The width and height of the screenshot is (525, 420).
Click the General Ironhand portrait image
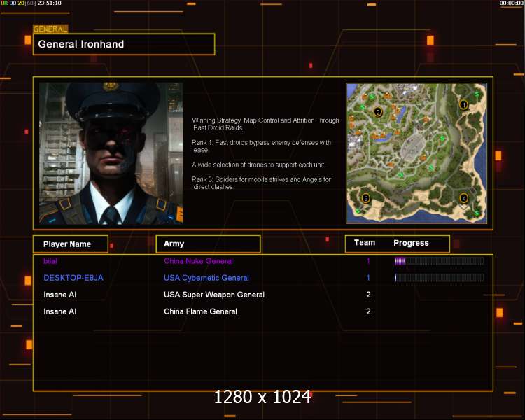(x=111, y=153)
